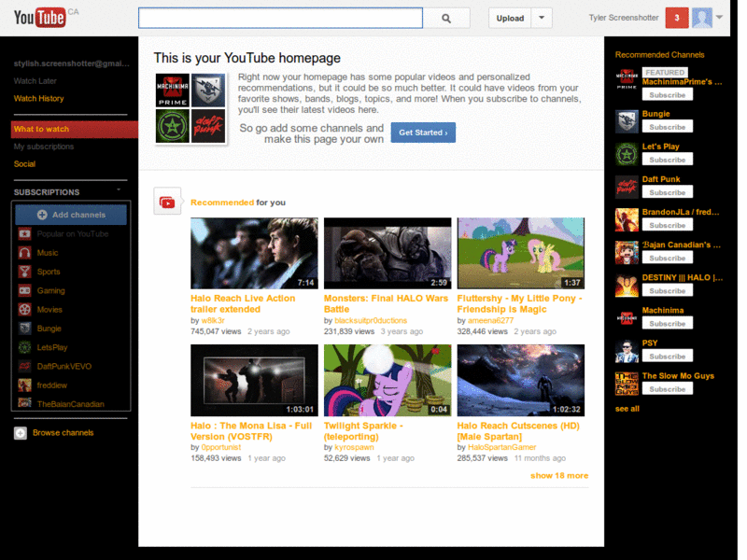The width and height of the screenshot is (747, 560).
Task: Click the Gaming controller icon
Action: point(25,290)
